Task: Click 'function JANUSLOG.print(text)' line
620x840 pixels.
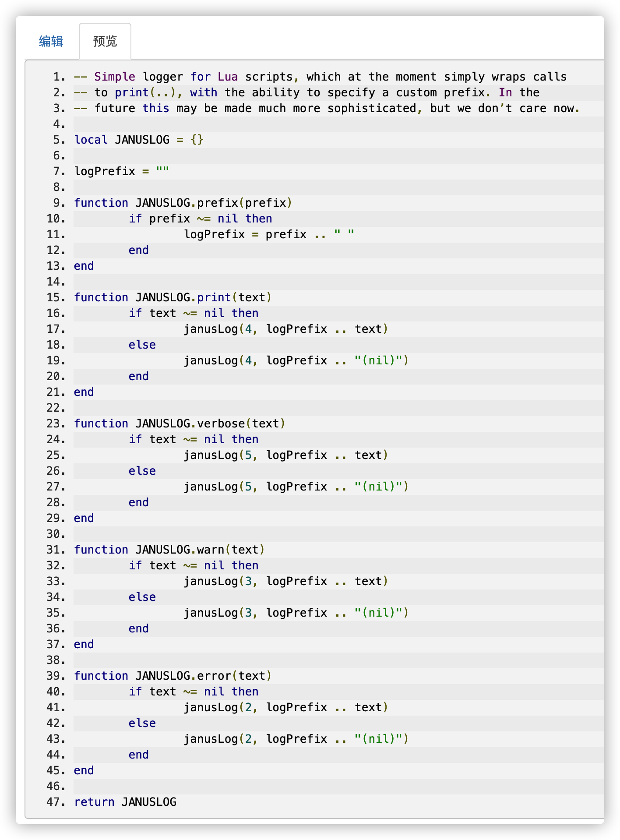Action: point(173,297)
